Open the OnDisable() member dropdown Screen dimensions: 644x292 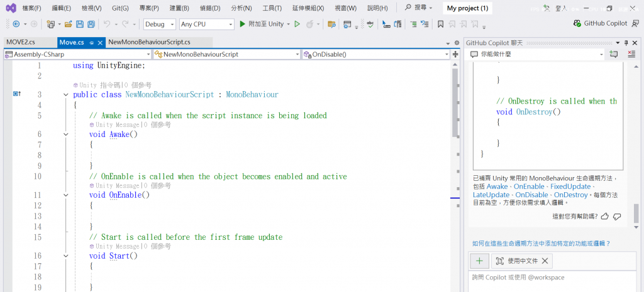coord(376,54)
